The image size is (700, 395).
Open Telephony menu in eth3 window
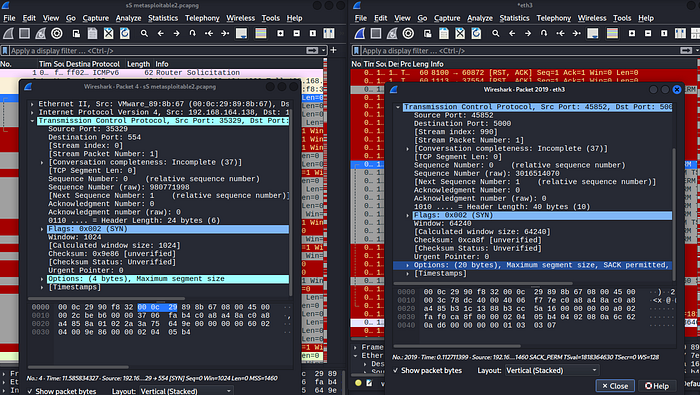(554, 18)
